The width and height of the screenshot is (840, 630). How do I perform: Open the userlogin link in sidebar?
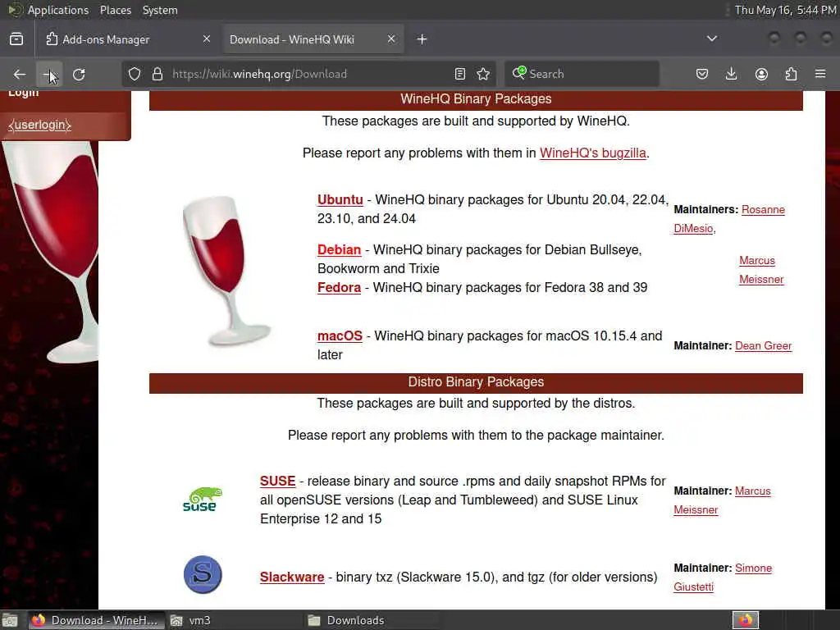[x=39, y=125]
